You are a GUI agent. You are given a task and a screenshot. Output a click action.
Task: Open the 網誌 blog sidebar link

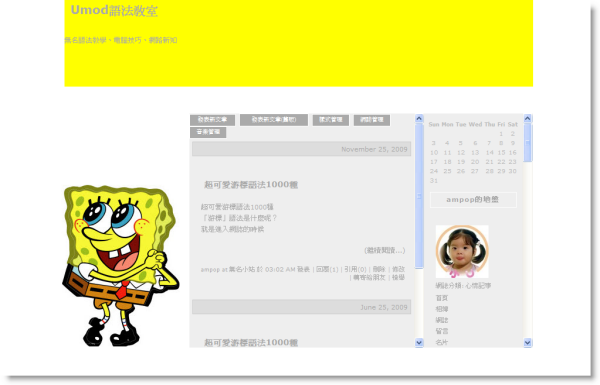click(442, 320)
